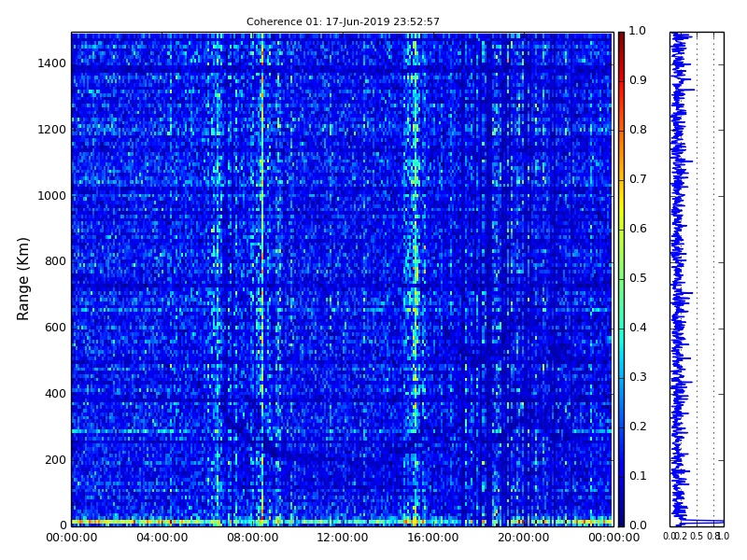Click the colorbar 0.8 tick label
Viewport: 747px width, 560px height.
click(638, 130)
